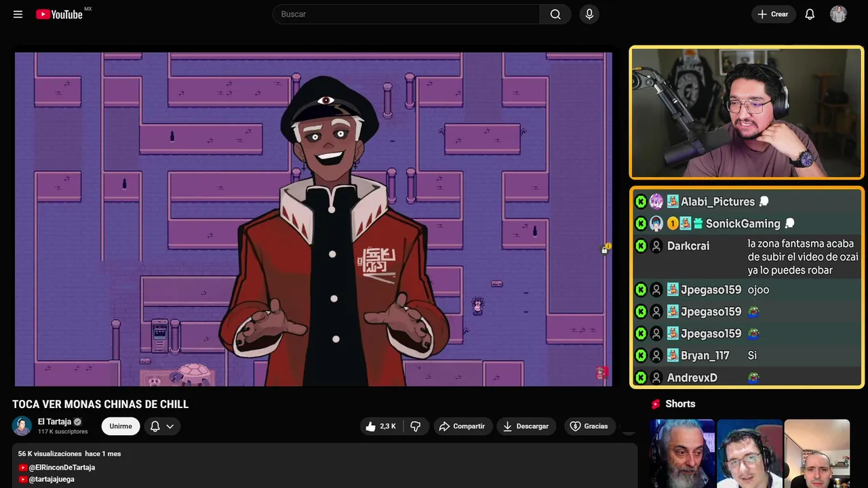This screenshot has width=868, height=488.
Task: Click the streamer webcam overlay
Action: point(747,113)
